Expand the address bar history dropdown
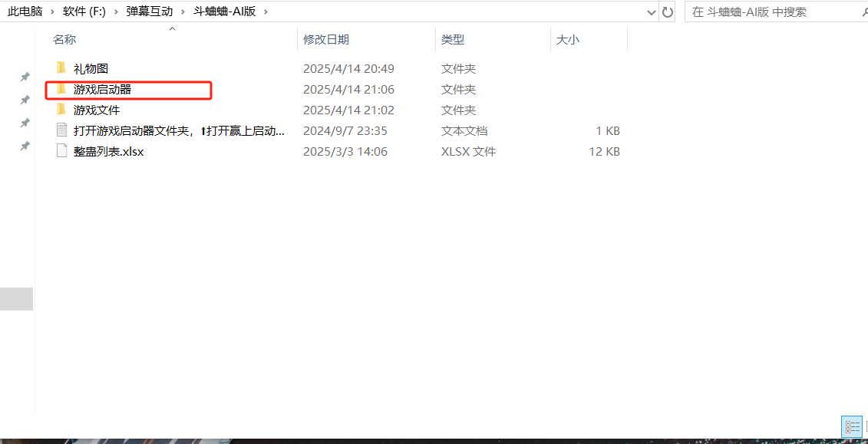868x444 pixels. click(652, 12)
